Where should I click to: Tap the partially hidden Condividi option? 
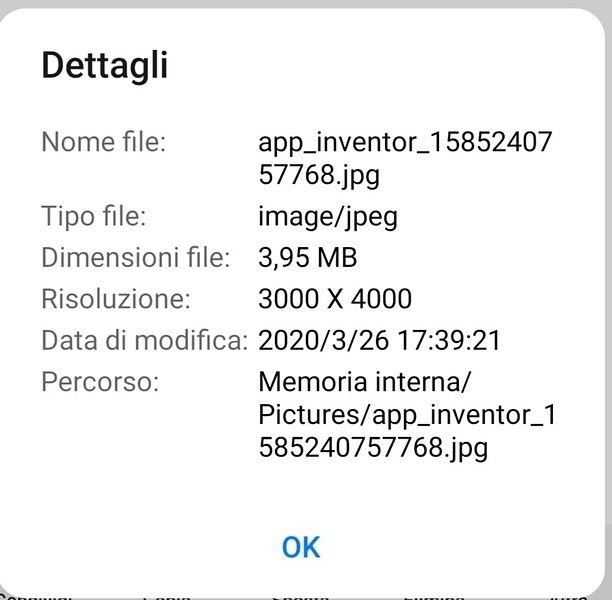click(38, 594)
